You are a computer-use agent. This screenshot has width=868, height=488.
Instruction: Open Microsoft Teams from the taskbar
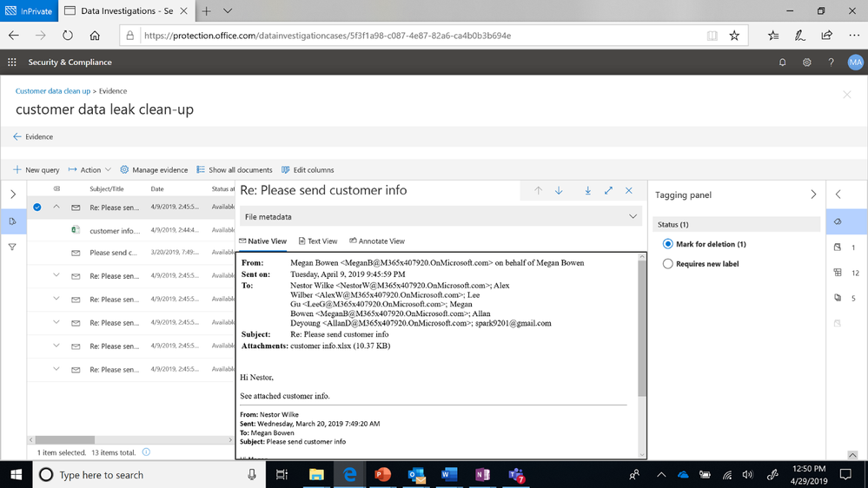coord(516,475)
